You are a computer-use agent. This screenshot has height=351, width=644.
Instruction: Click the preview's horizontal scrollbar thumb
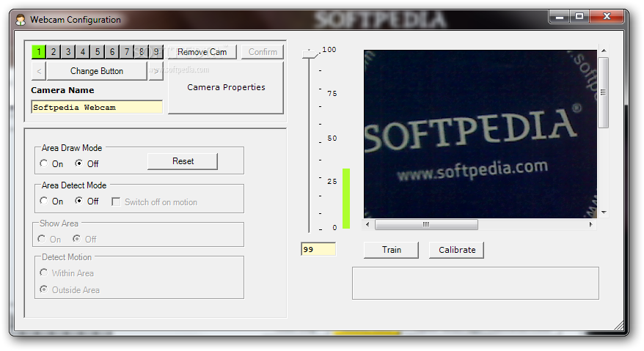pyautogui.click(x=426, y=224)
